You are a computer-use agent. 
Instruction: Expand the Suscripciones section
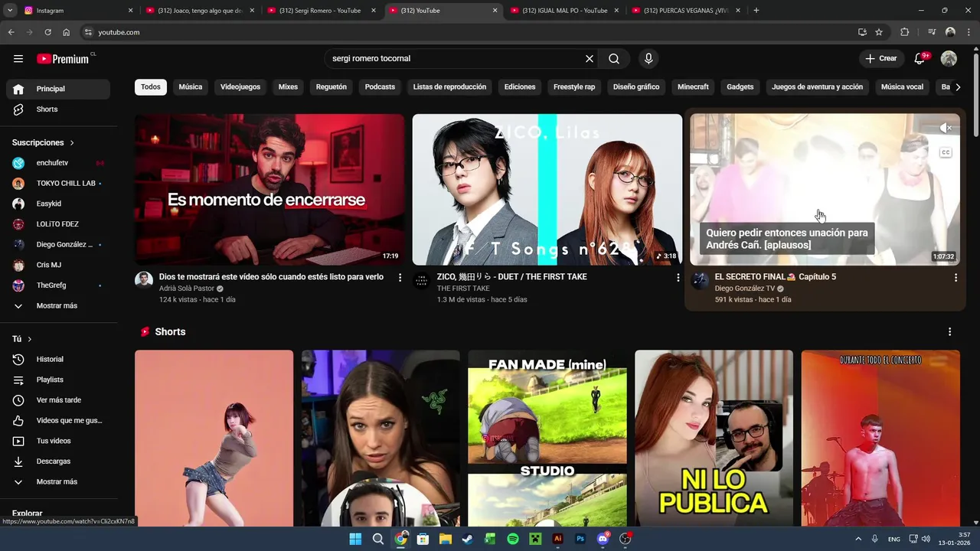(44, 143)
